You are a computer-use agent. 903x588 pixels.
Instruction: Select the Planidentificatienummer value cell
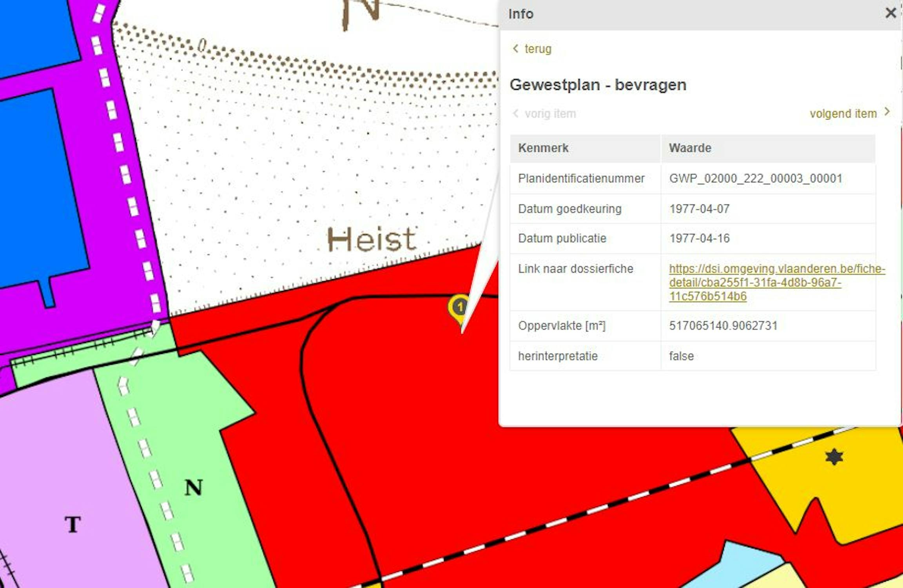[755, 179]
